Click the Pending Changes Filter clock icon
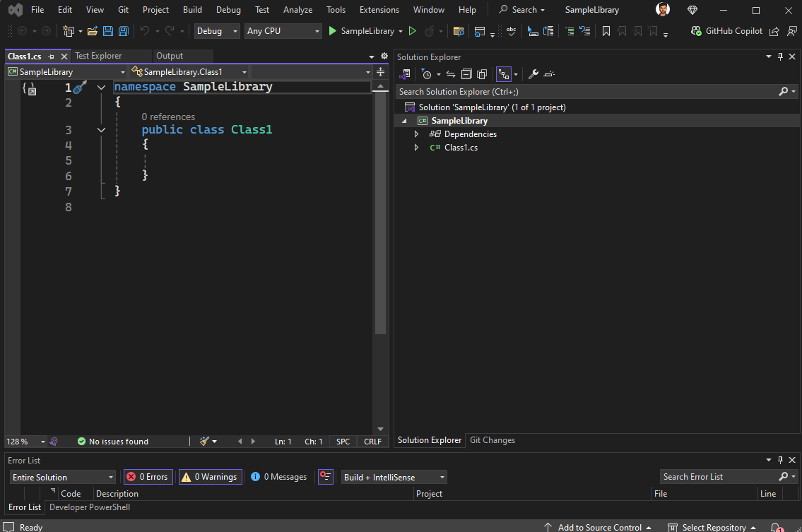The height and width of the screenshot is (532, 802). [427, 74]
